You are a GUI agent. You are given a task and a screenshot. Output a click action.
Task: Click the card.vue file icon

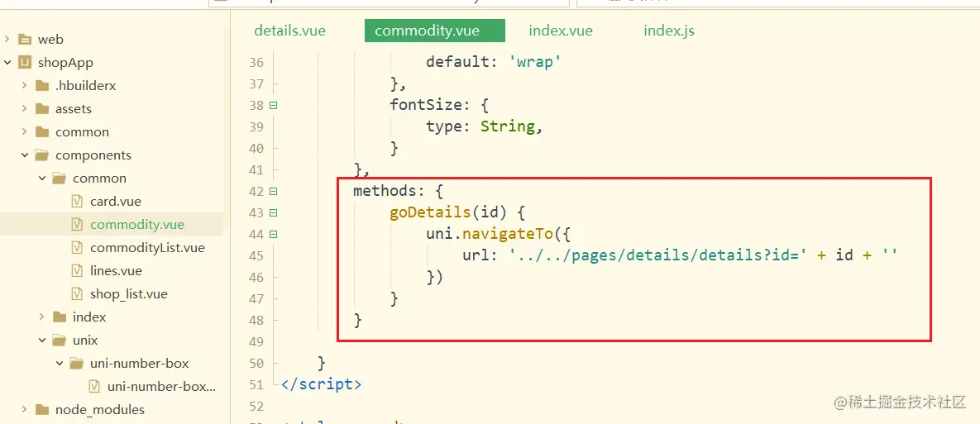pyautogui.click(x=78, y=201)
